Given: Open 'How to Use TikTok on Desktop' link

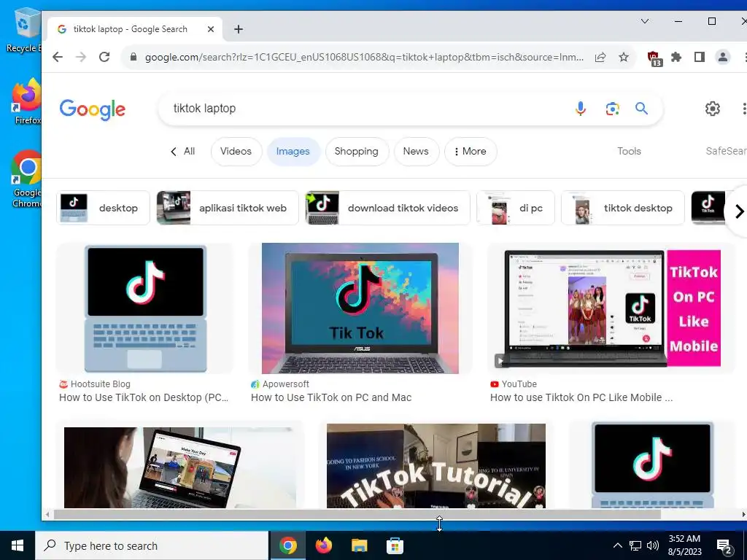Looking at the screenshot, I should click(x=144, y=397).
